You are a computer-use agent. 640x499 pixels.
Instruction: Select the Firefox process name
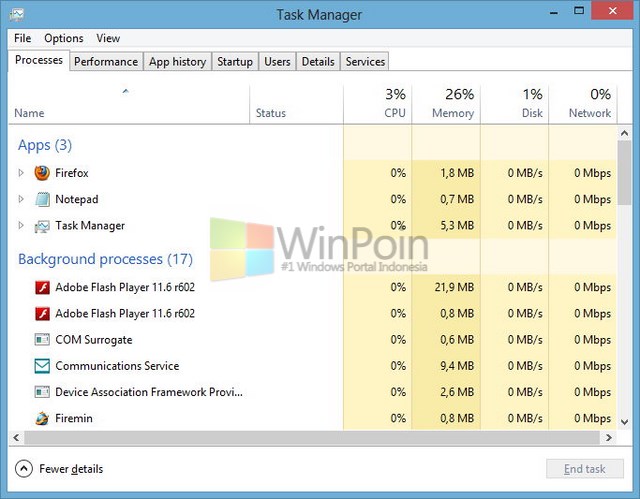click(72, 173)
